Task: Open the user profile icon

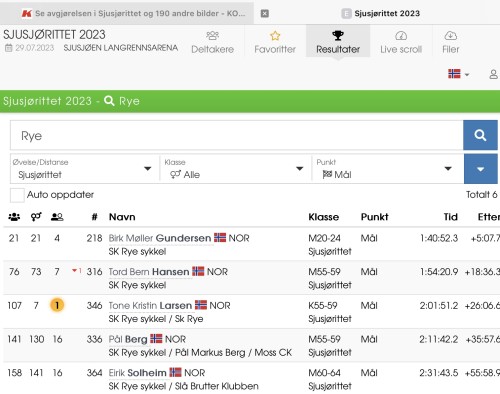Action: pos(493,74)
